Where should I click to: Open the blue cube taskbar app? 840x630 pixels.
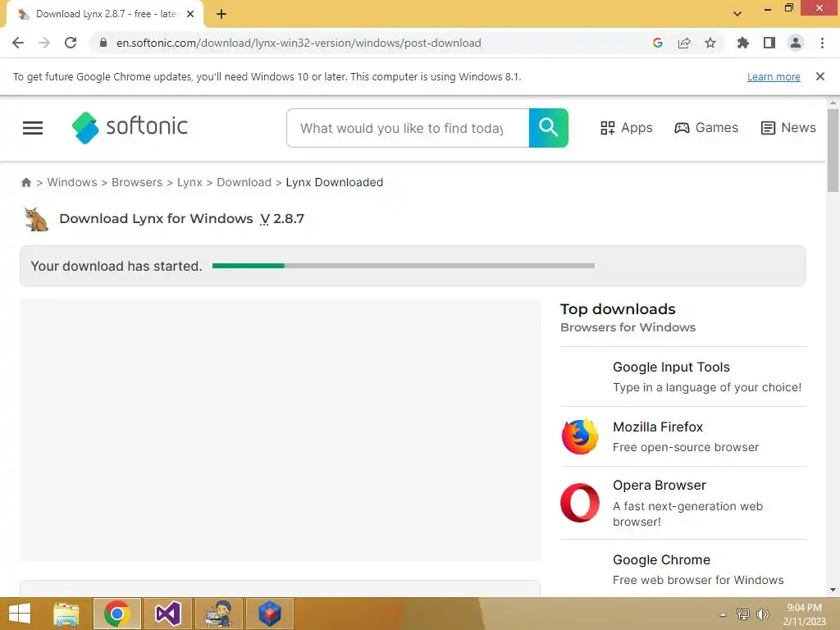coord(269,614)
